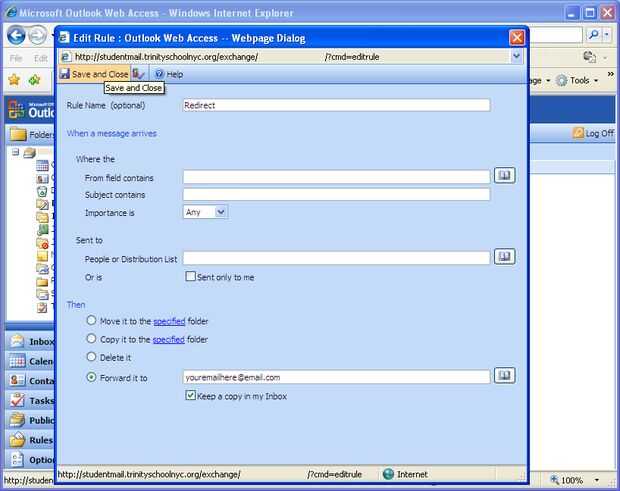Click the Subject contains text box
The image size is (620, 491).
[336, 194]
